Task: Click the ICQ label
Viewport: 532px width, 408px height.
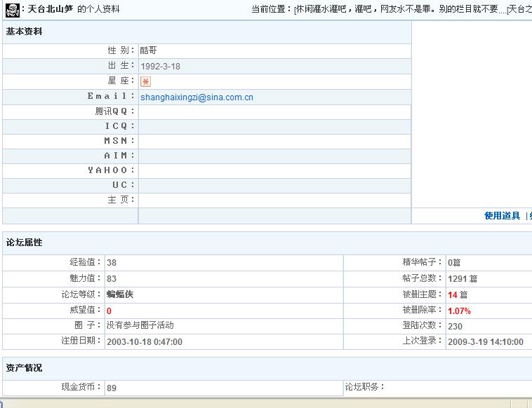Action: tap(119, 126)
